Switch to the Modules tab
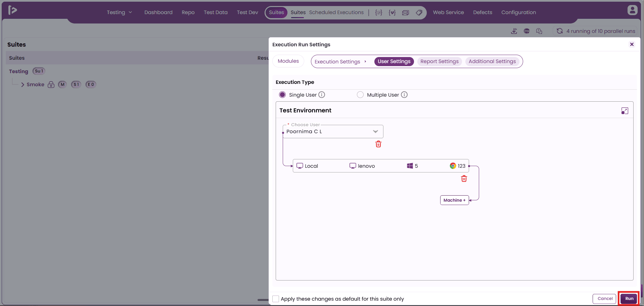The width and height of the screenshot is (644, 306). tap(288, 61)
